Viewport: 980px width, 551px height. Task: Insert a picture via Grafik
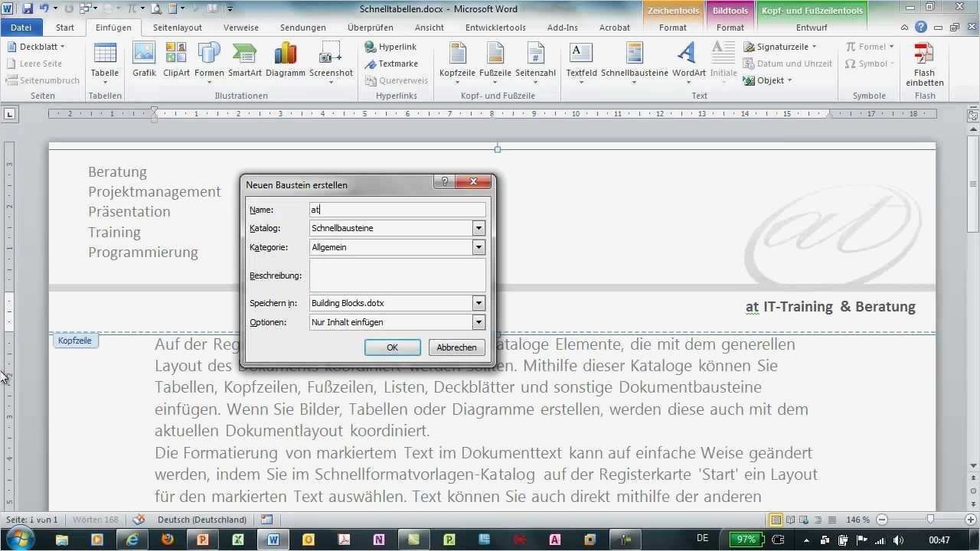(x=144, y=60)
